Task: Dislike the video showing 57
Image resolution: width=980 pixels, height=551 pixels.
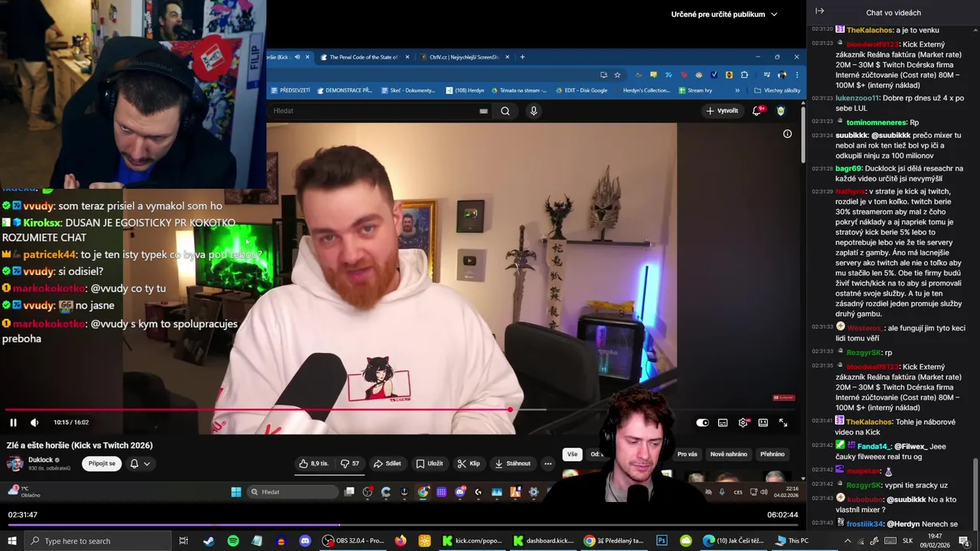Action: click(x=351, y=464)
